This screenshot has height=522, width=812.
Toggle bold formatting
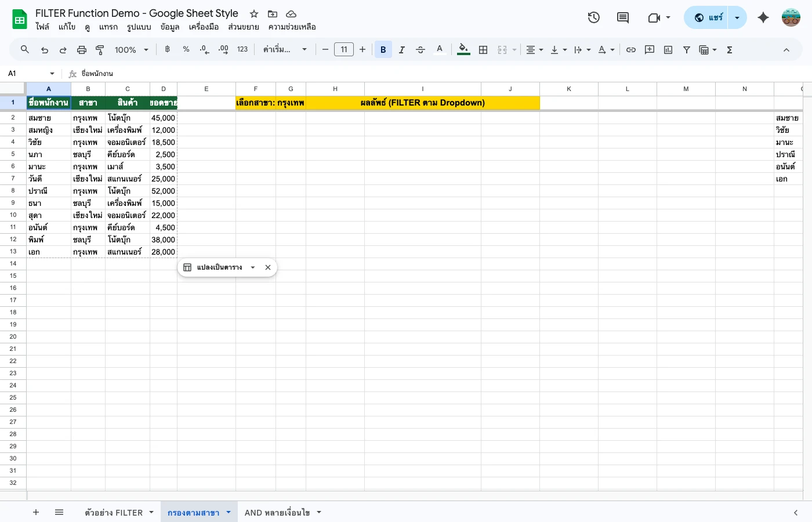tap(383, 50)
